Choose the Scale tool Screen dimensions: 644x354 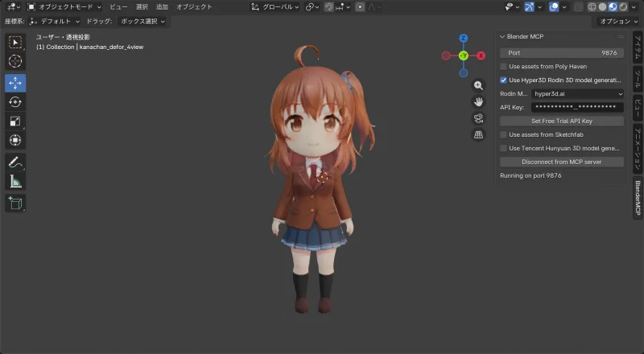(15, 121)
